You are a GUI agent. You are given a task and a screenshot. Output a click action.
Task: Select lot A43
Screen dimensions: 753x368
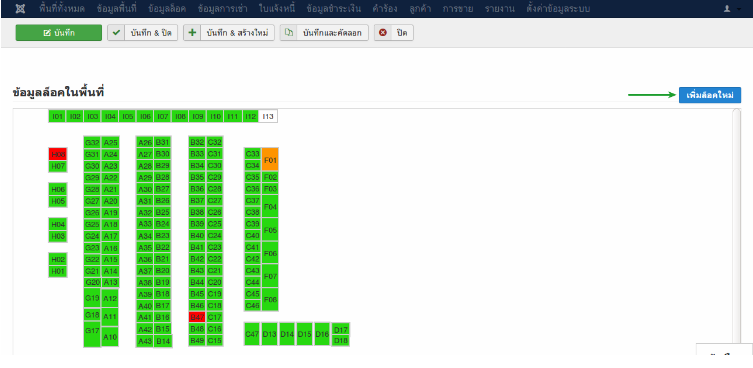coord(145,341)
